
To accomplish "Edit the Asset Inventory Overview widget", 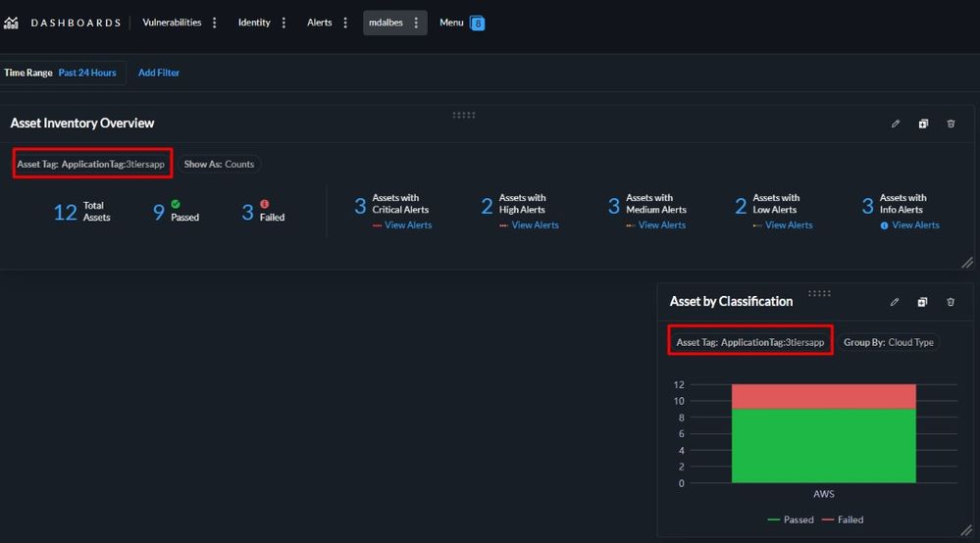I will (896, 123).
